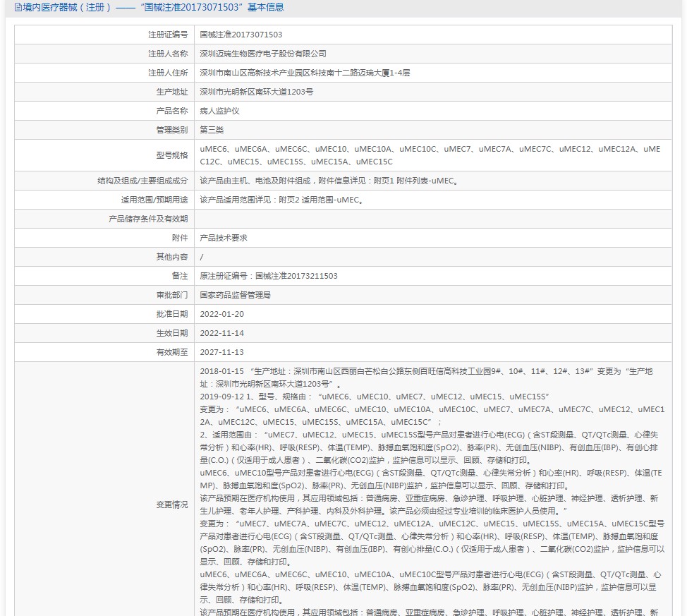
Task: Click the 产品储存条件及有效期 label
Action: point(148,219)
